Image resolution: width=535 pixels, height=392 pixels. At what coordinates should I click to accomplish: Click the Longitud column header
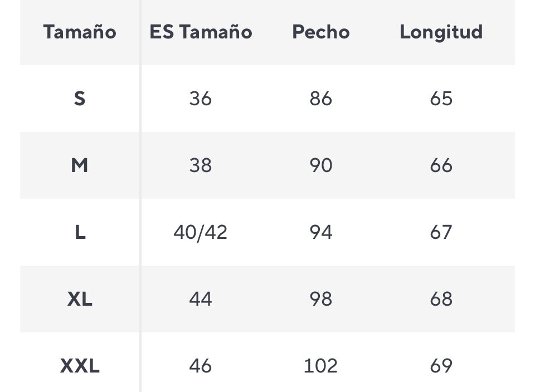pos(441,32)
